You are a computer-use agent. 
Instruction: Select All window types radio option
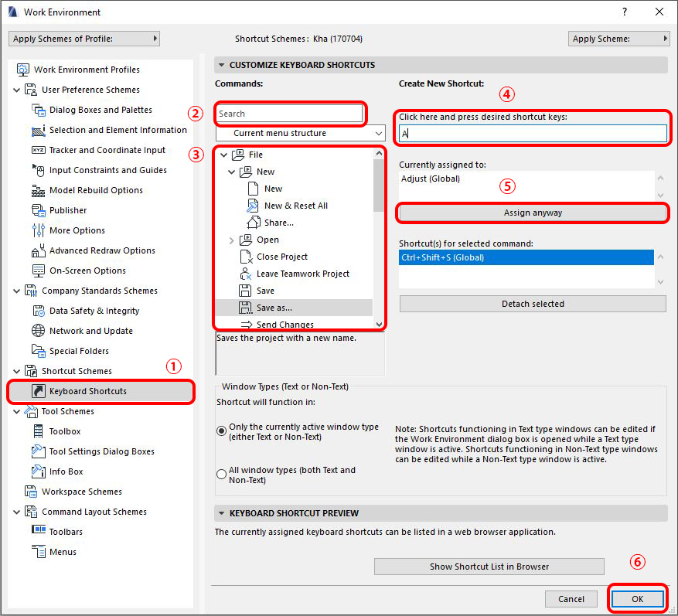coord(221,475)
